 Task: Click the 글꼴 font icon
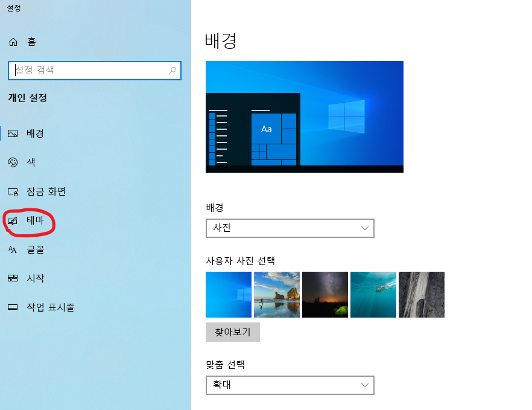click(13, 249)
